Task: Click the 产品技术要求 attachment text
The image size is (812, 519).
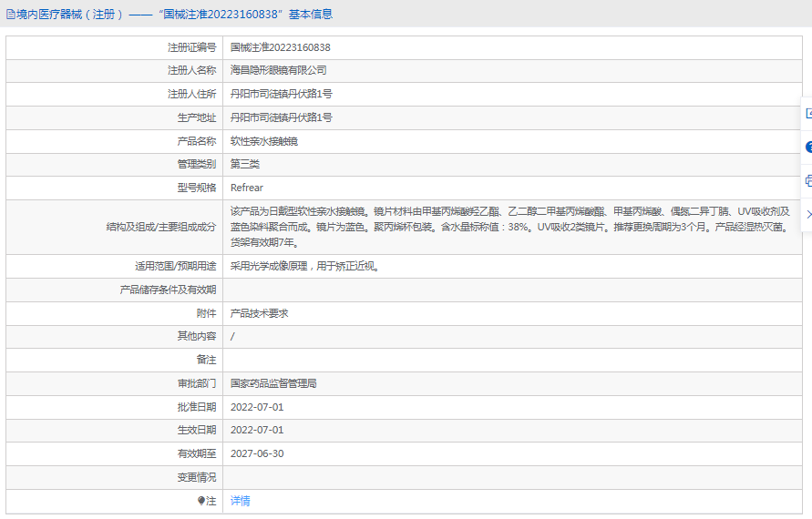Action: pyautogui.click(x=259, y=313)
